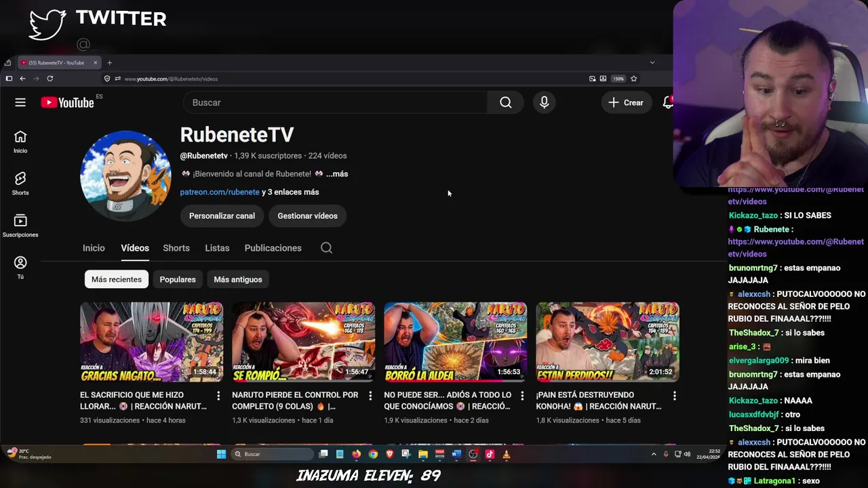Click the @Rubenetetv channel handle
Viewport: 868px width, 488px height.
203,156
